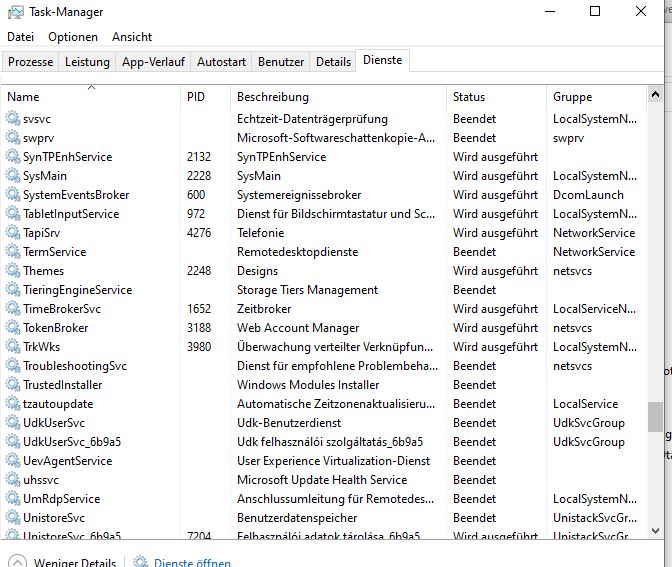
Task: Open the Datei menu
Action: [21, 37]
